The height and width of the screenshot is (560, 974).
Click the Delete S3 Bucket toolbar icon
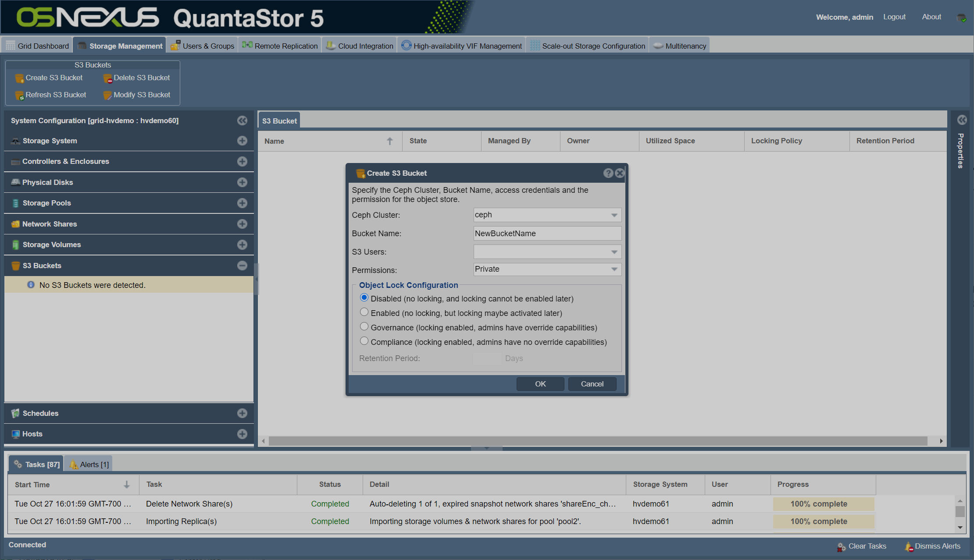(107, 78)
